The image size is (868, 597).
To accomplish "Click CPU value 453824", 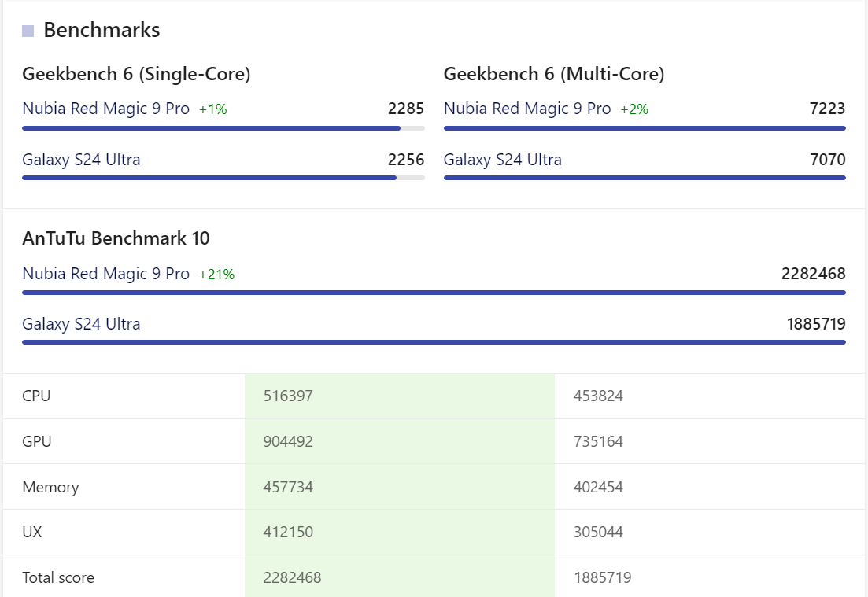I will (598, 396).
